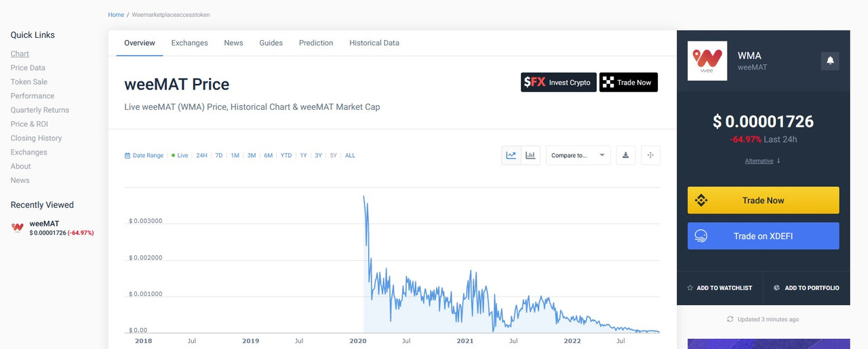Add weeMAT to portfolio
This screenshot has height=349, width=868.
(806, 288)
